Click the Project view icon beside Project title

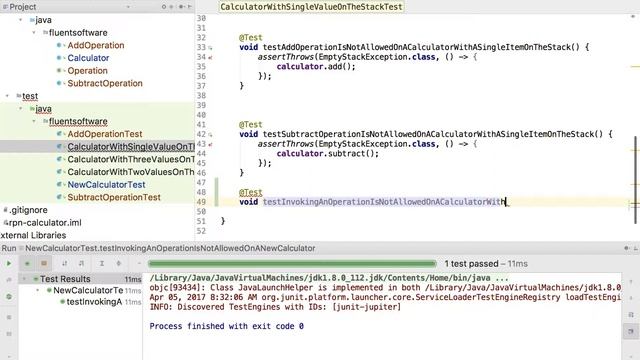pos(5,7)
